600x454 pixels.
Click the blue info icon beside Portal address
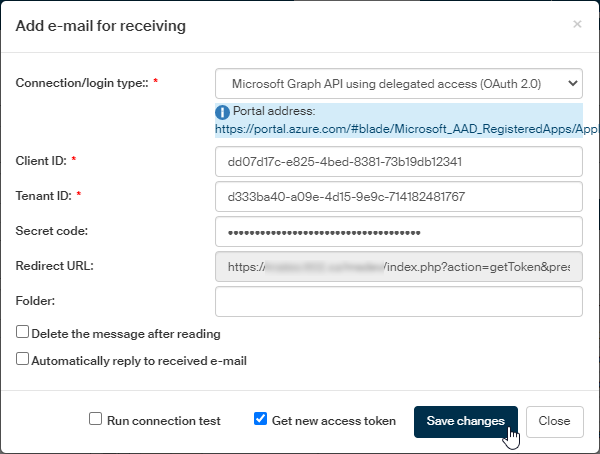tap(223, 111)
